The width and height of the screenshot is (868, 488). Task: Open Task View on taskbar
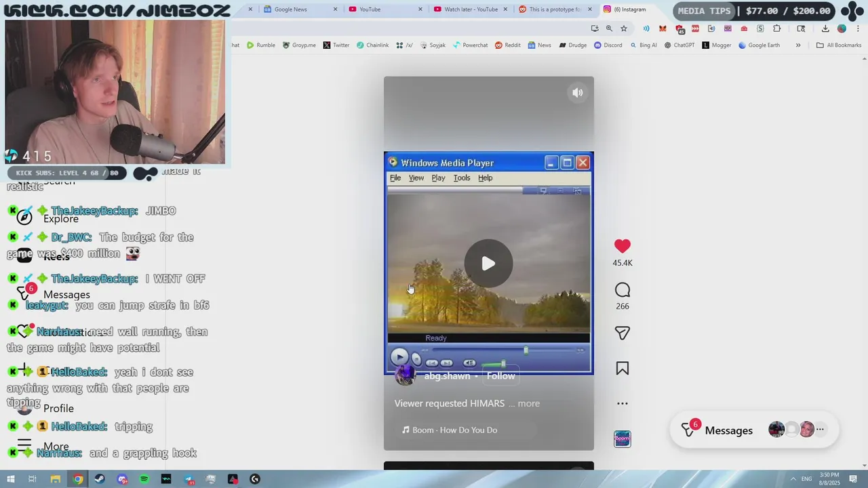coord(33,479)
